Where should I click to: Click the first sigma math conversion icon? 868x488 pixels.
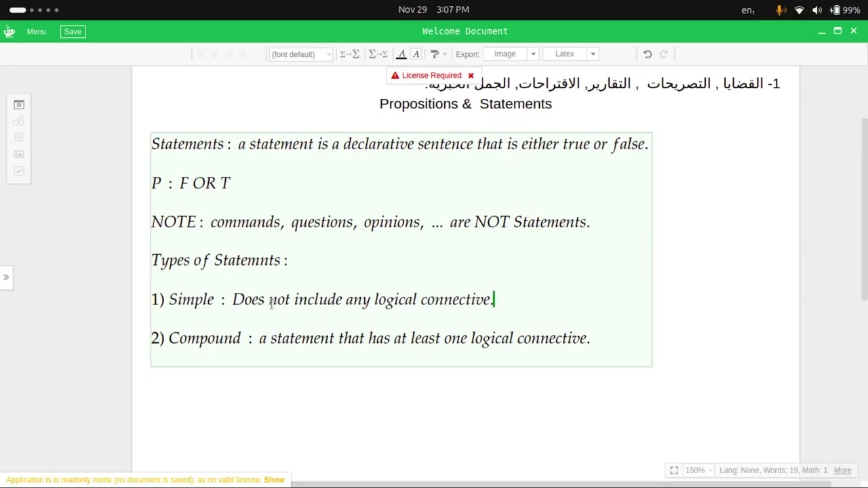pyautogui.click(x=349, y=54)
